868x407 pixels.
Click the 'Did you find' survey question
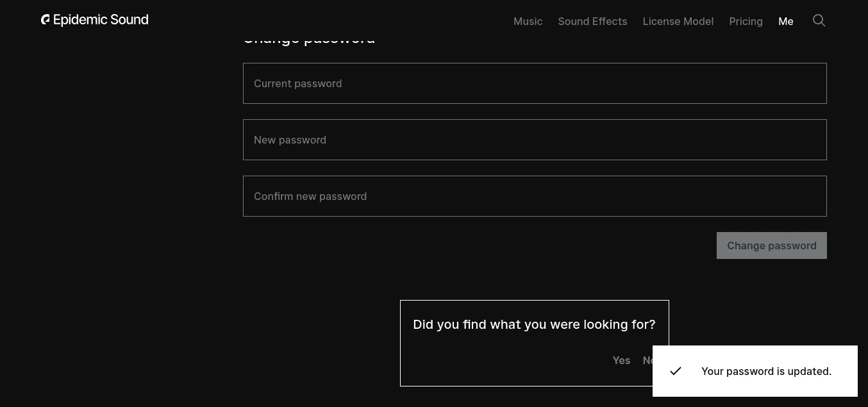(x=534, y=324)
